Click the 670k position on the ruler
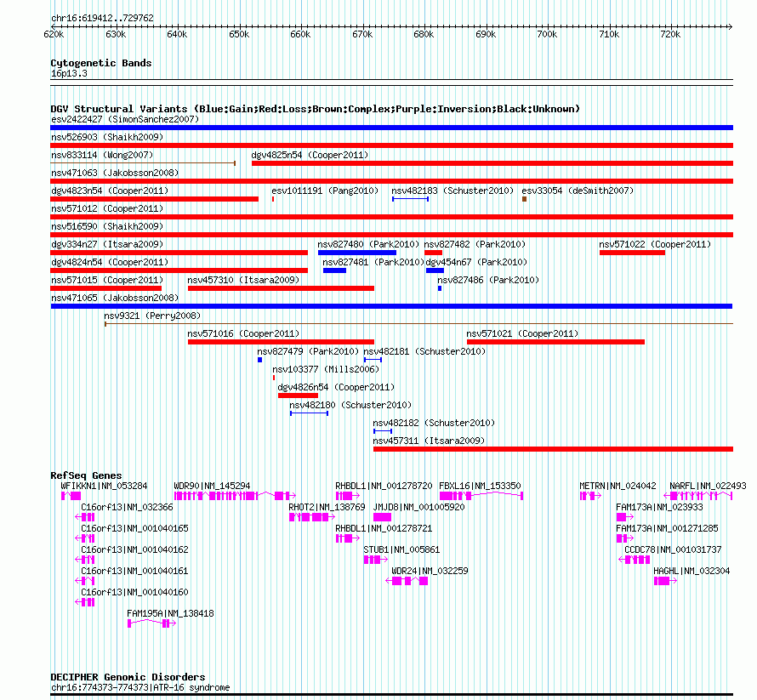 tap(362, 34)
